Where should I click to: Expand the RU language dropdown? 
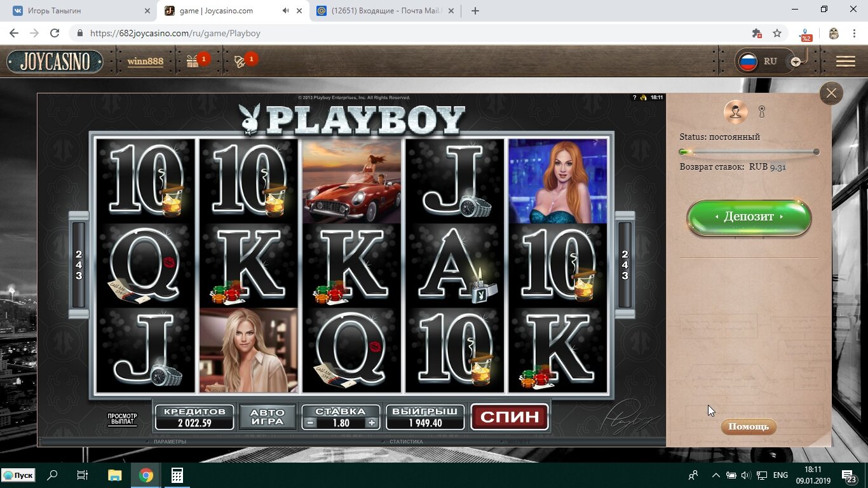point(796,61)
